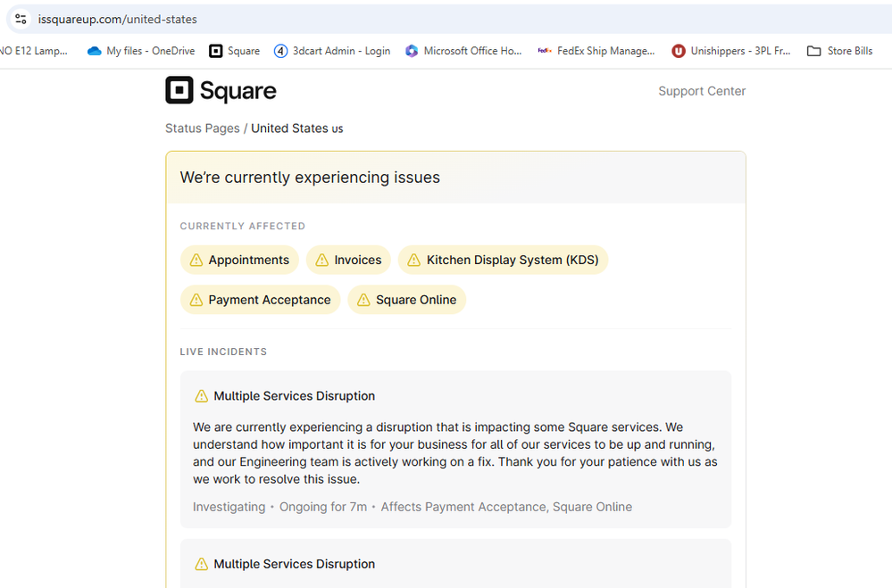Click the Square logo at page top
This screenshot has height=588, width=892.
coord(221,91)
